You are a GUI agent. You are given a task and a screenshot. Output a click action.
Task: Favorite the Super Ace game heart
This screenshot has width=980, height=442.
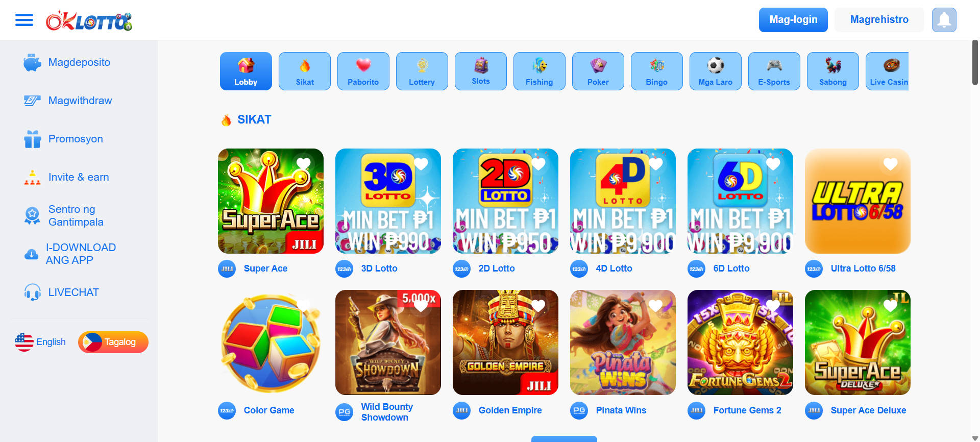pos(304,163)
